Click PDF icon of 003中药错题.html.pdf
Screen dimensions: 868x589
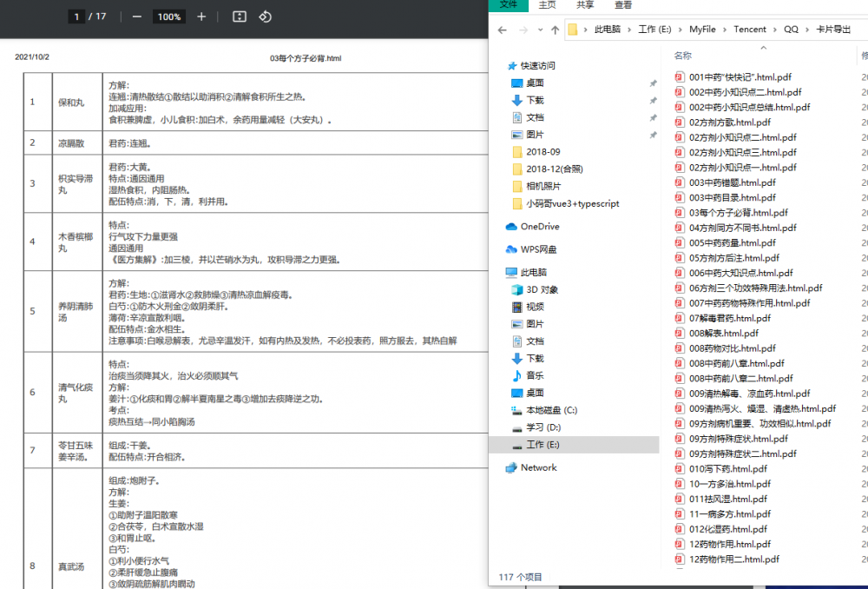tap(680, 182)
